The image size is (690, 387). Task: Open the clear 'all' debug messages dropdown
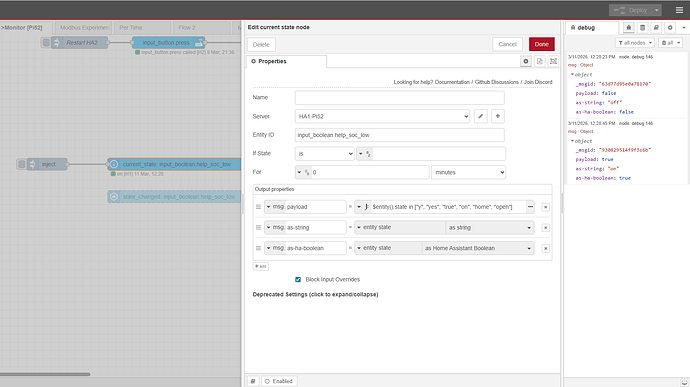pyautogui.click(x=671, y=43)
